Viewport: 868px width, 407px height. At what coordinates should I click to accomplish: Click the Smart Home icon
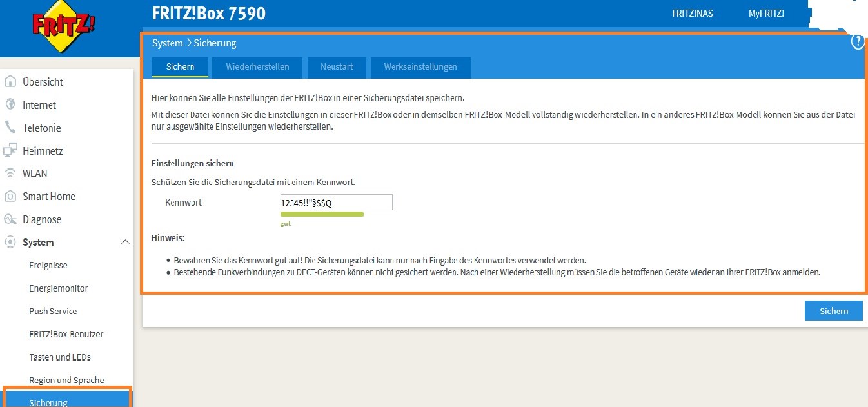pos(10,196)
